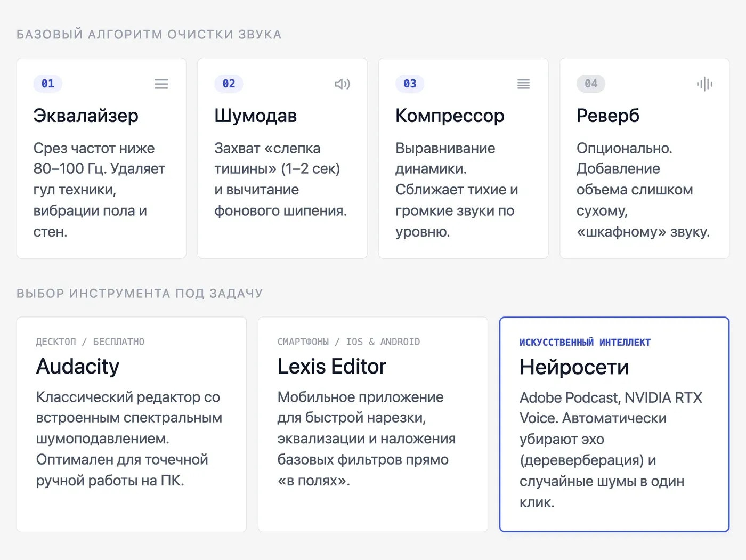
Task: Click the paragraph starting «Мобильное приложение»
Action: pyautogui.click(x=367, y=439)
